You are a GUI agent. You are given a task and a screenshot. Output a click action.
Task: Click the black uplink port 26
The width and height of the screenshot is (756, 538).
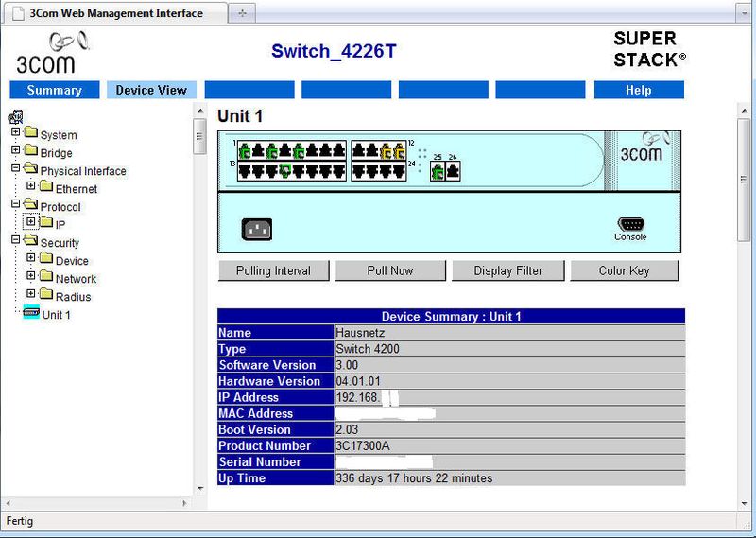click(x=453, y=172)
